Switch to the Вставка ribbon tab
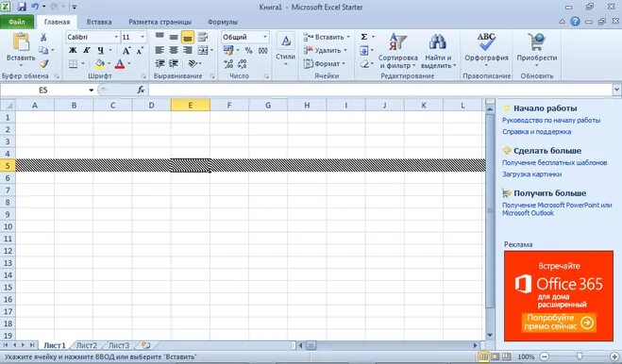Image resolution: width=622 pixels, height=364 pixels. tap(99, 22)
